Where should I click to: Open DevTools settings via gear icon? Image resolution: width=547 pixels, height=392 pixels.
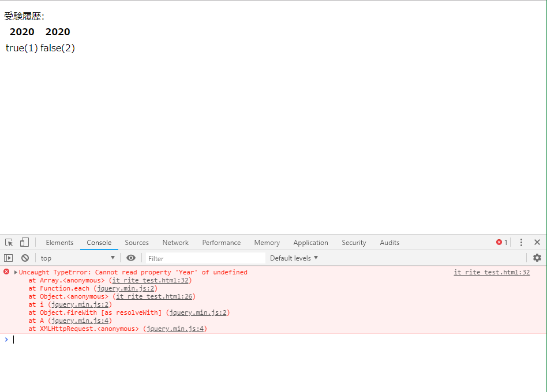pyautogui.click(x=537, y=258)
